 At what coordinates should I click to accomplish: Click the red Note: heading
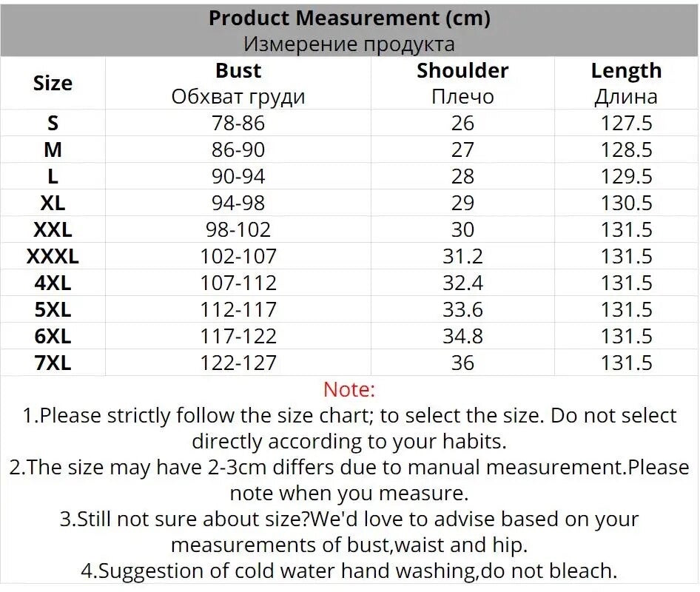[349, 389]
